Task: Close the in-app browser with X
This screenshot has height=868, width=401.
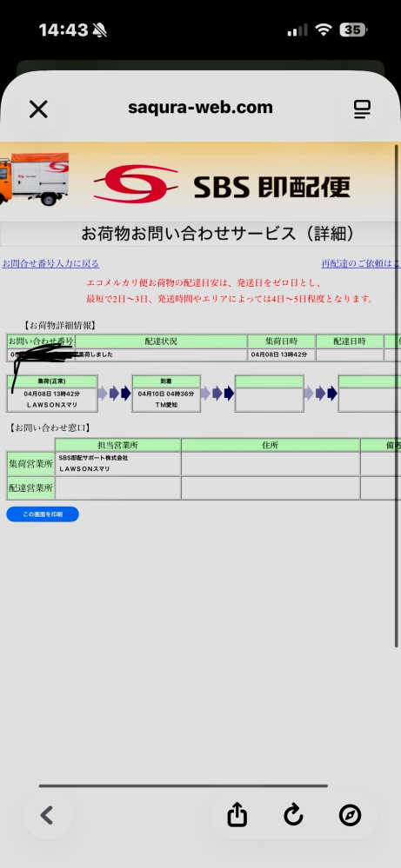Action: [x=38, y=109]
